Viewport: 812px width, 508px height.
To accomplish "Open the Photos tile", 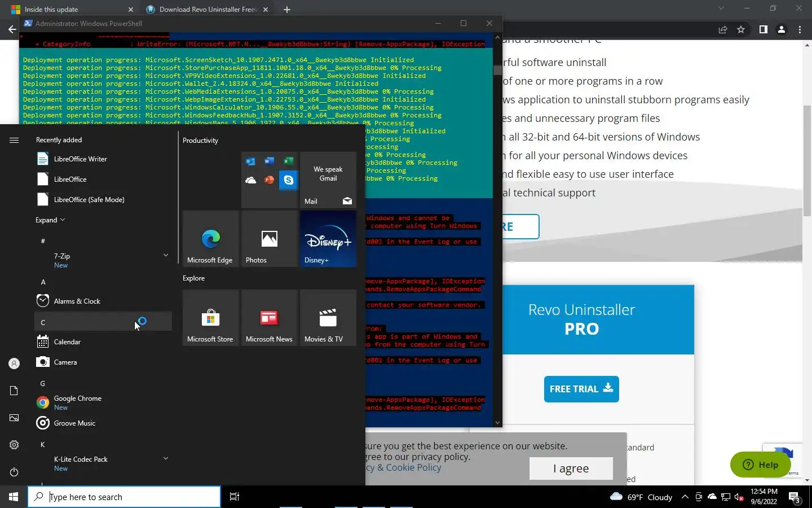I will 269,238.
